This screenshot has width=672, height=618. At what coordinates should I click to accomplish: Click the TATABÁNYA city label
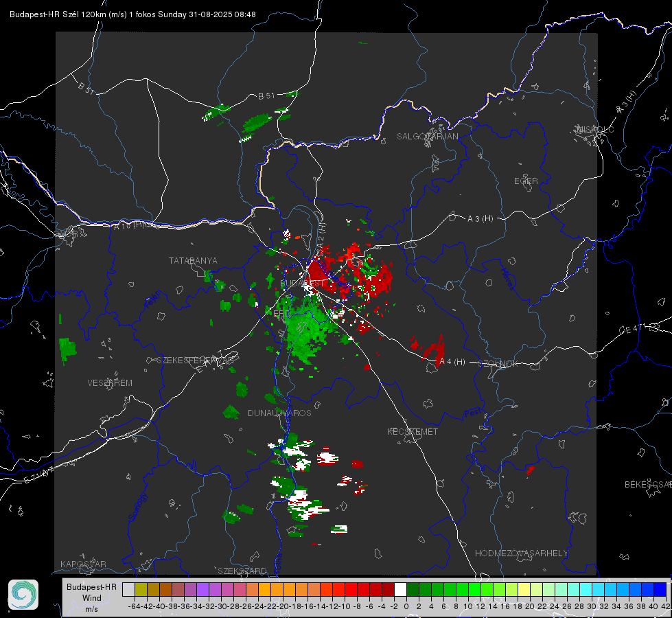pos(193,261)
